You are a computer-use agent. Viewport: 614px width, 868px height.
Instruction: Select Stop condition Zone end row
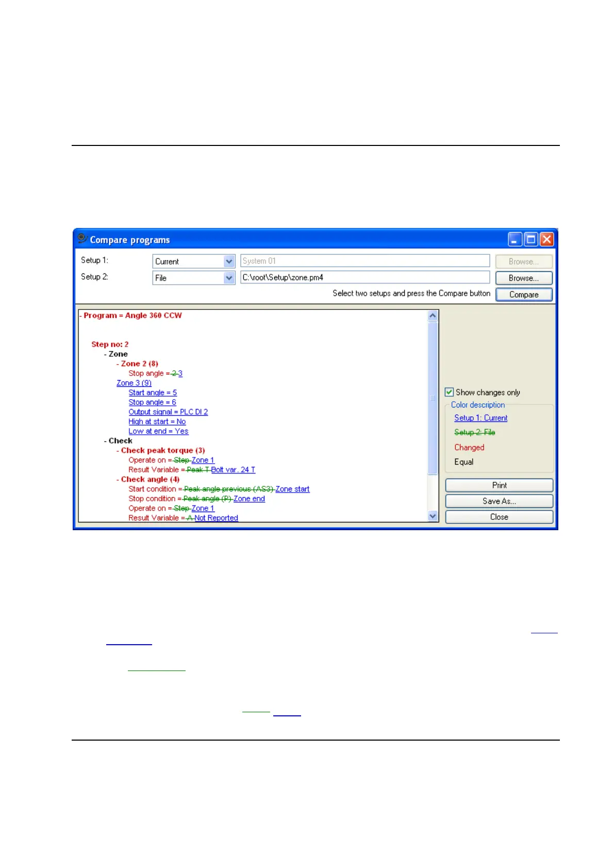196,499
